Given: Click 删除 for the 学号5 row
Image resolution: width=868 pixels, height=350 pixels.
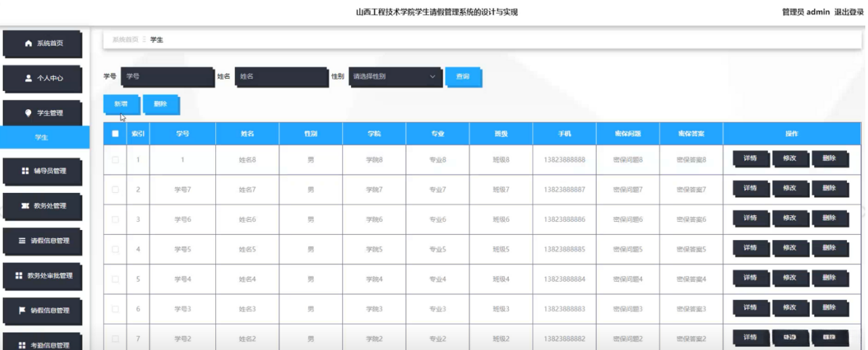Looking at the screenshot, I should coord(829,248).
